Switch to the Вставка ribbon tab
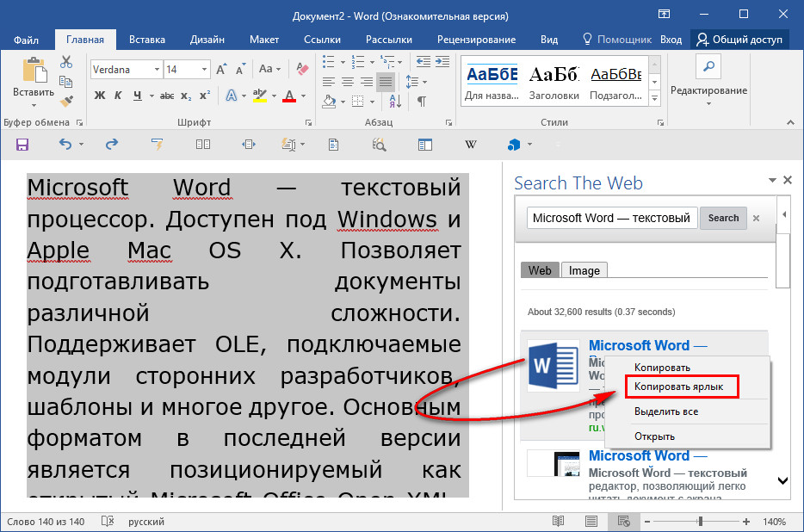804x532 pixels. (x=146, y=40)
